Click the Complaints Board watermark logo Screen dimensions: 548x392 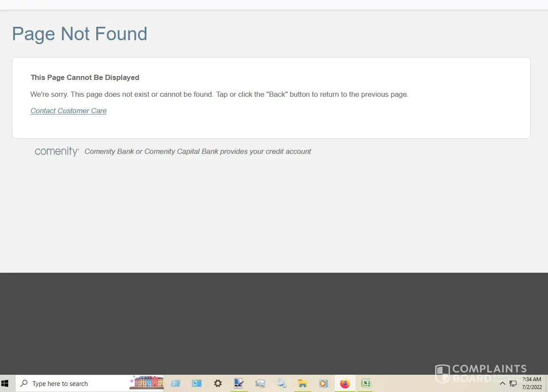(x=481, y=374)
